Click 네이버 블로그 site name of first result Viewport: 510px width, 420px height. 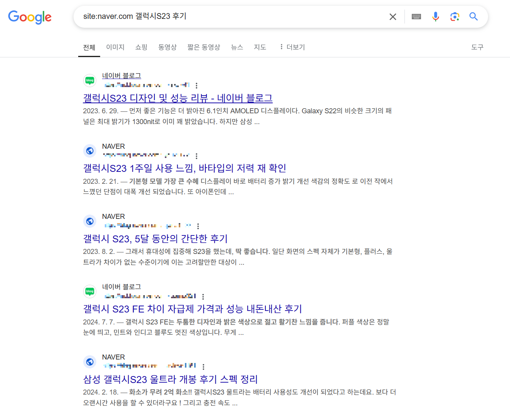pos(121,76)
